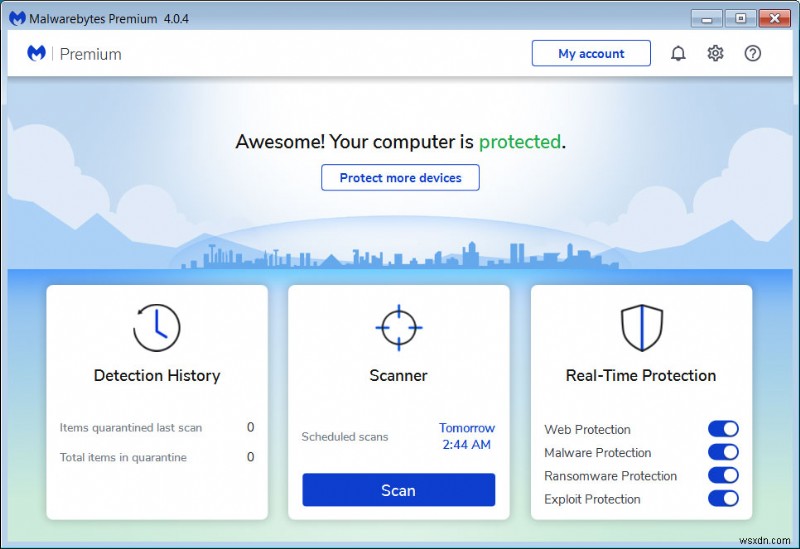Open the notifications bell icon
The image size is (800, 549).
point(678,54)
